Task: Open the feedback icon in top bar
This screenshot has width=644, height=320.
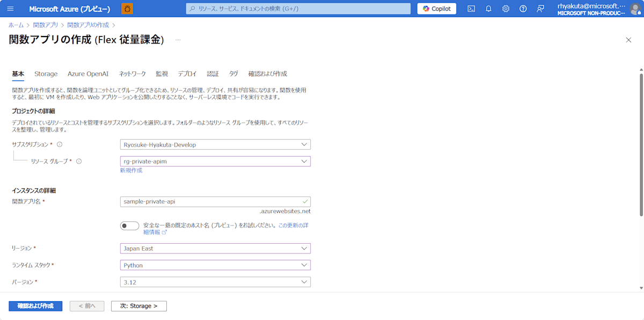Action: (540, 9)
